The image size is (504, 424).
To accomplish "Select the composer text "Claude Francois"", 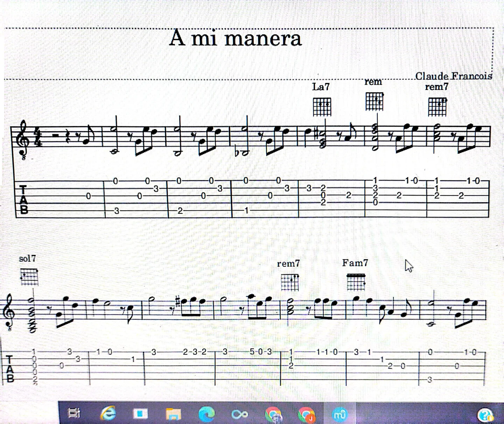I will 454,76.
